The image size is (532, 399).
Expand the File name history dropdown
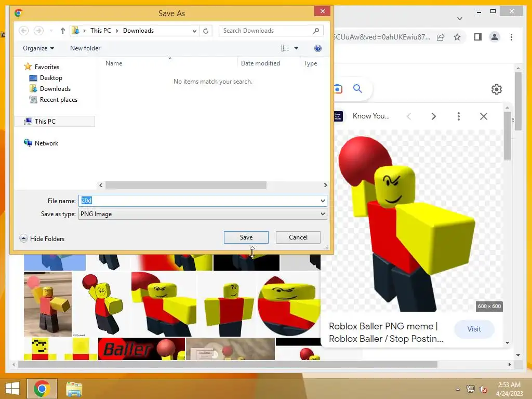coord(323,201)
